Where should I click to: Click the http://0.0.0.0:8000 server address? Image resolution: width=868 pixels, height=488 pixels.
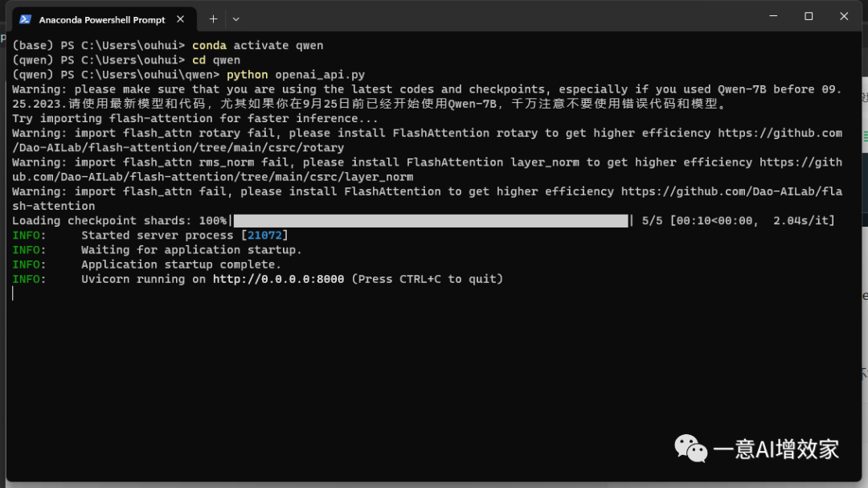pyautogui.click(x=278, y=279)
